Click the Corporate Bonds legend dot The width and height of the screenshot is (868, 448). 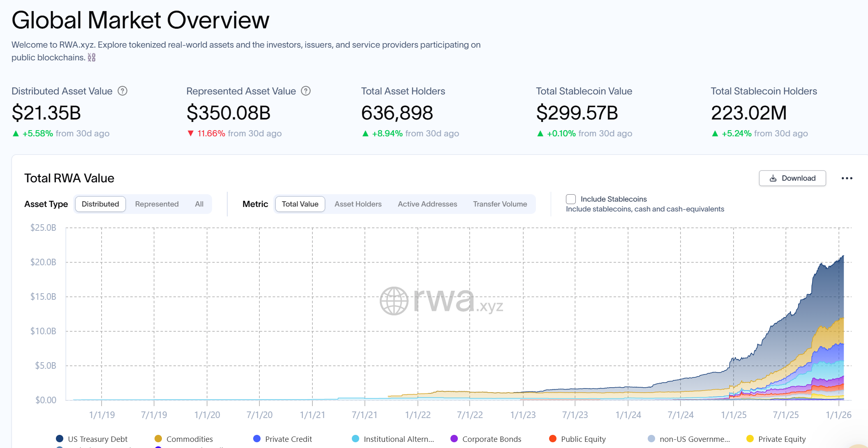click(454, 439)
